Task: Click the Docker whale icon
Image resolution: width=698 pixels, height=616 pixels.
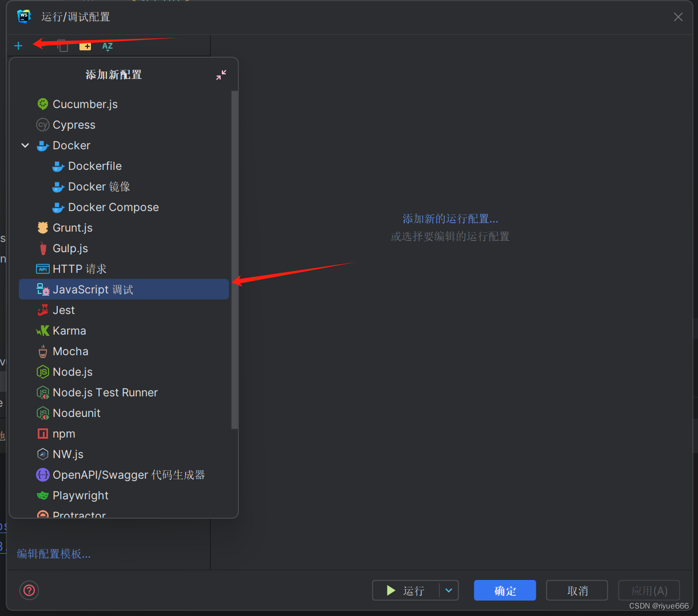Action: [x=43, y=145]
